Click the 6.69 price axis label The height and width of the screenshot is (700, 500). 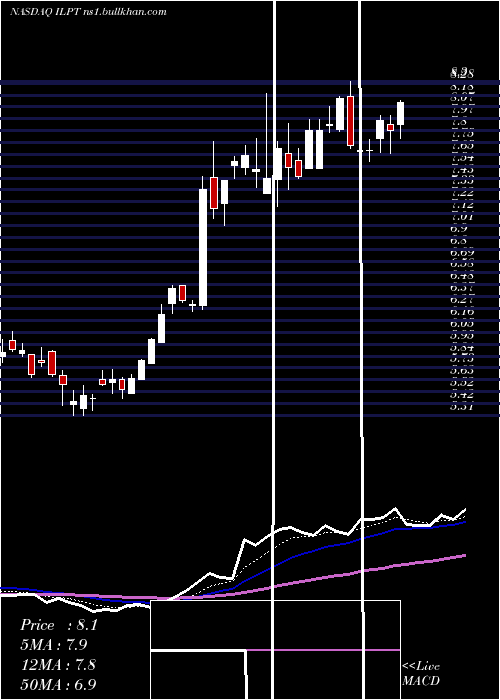click(462, 253)
